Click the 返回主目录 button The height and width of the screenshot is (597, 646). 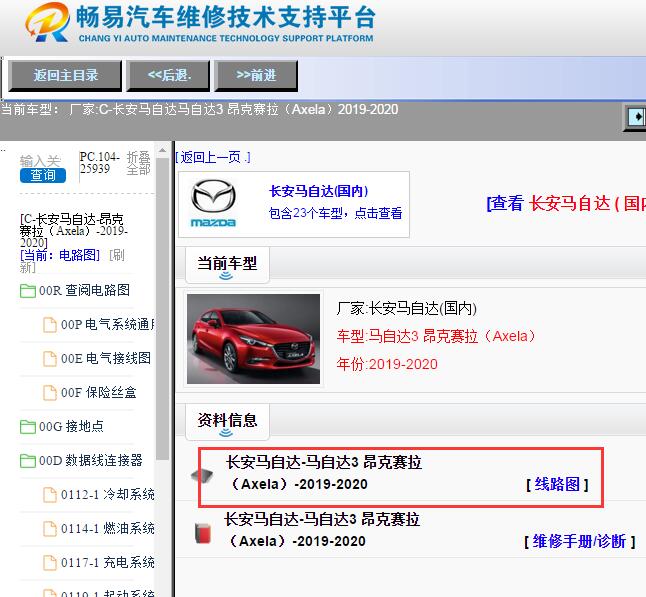tap(65, 76)
